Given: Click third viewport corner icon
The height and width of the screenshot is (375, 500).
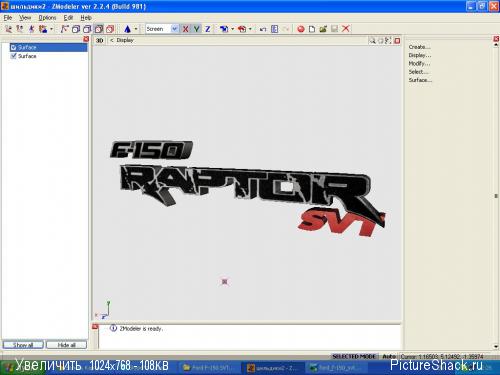Looking at the screenshot, I should coord(388,41).
